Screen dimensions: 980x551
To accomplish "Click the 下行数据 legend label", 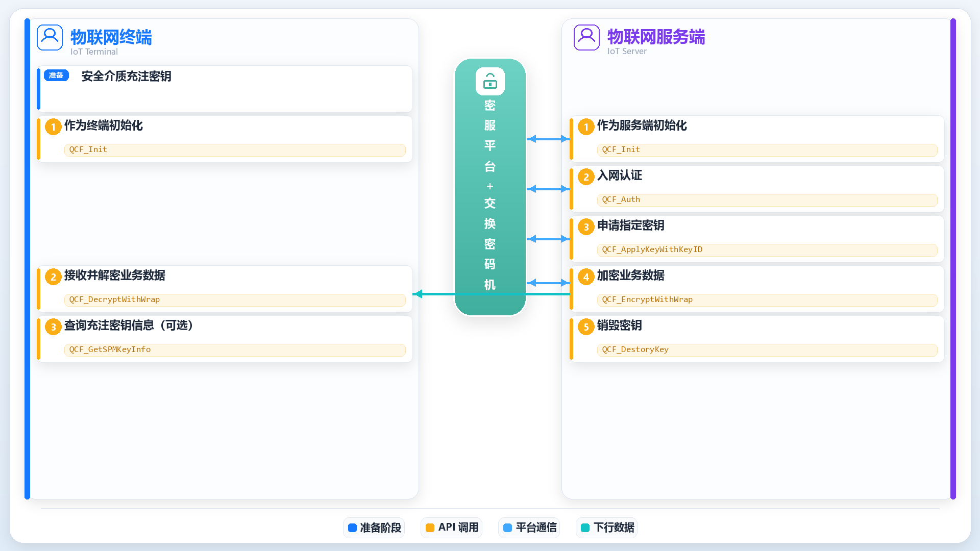I will coord(614,528).
